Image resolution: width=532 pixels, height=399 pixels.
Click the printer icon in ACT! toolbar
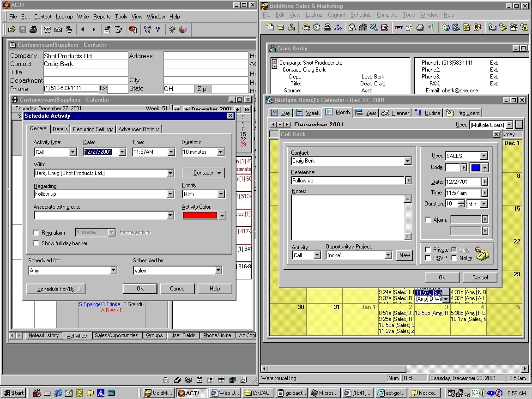(x=33, y=30)
